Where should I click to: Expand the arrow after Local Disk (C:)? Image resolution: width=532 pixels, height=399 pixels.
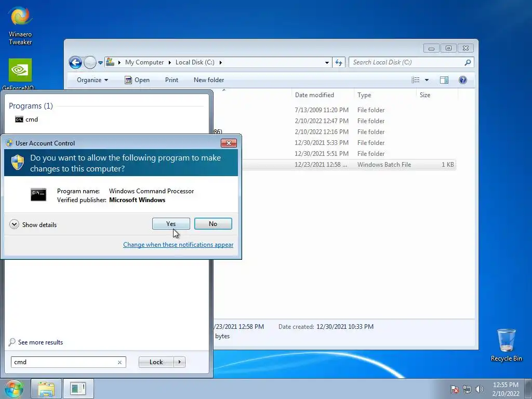[220, 62]
